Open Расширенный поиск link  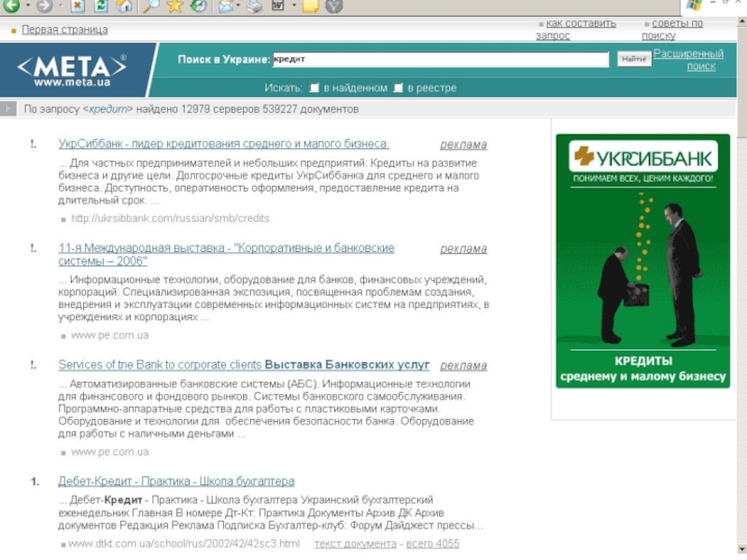688,60
